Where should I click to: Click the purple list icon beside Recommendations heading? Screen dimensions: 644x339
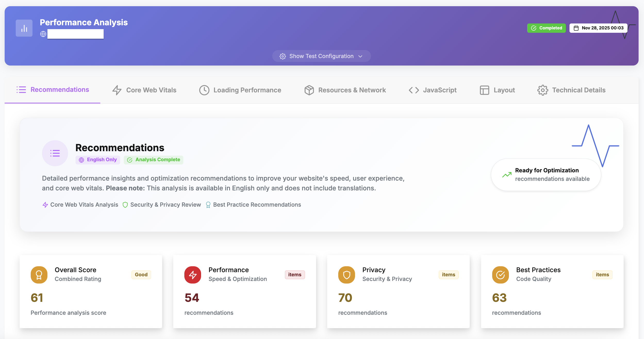55,153
